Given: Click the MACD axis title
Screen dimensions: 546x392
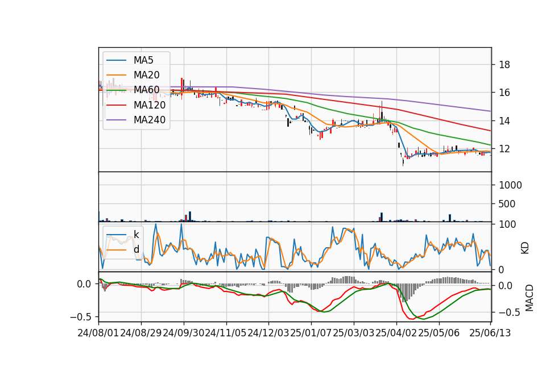Looking at the screenshot, I should 530,298.
